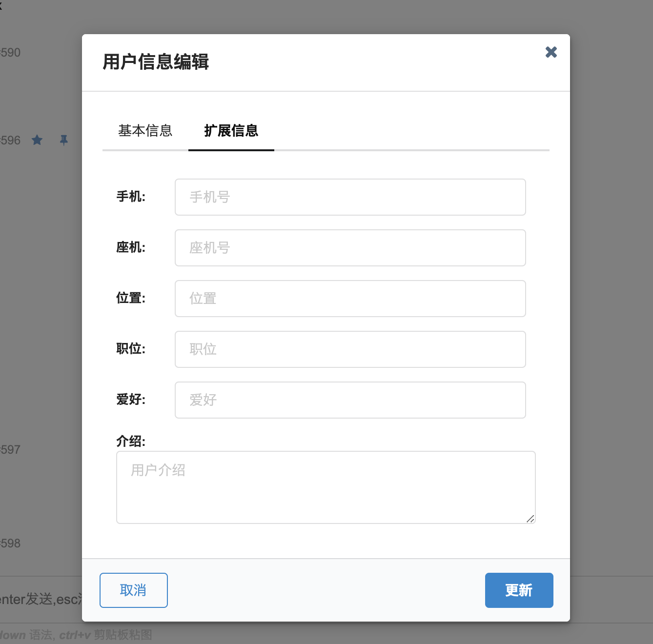Click the 用户信息编辑 dialog title
This screenshot has width=653, height=644.
[156, 62]
